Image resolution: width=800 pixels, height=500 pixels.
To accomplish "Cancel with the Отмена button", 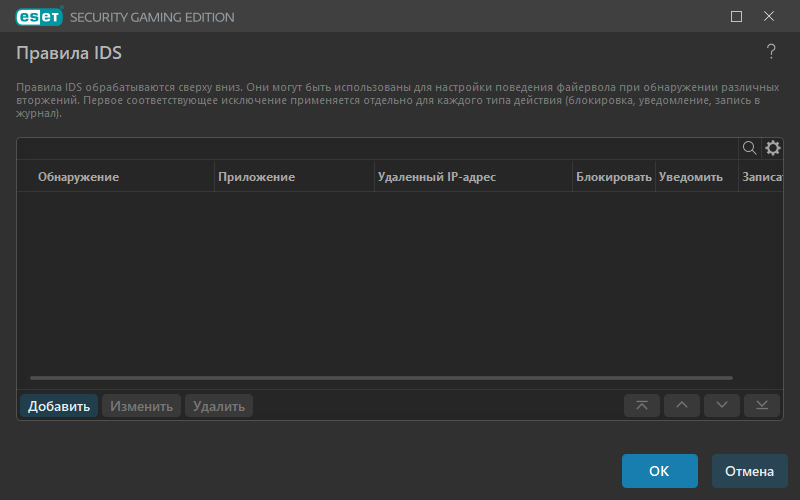I will [749, 471].
